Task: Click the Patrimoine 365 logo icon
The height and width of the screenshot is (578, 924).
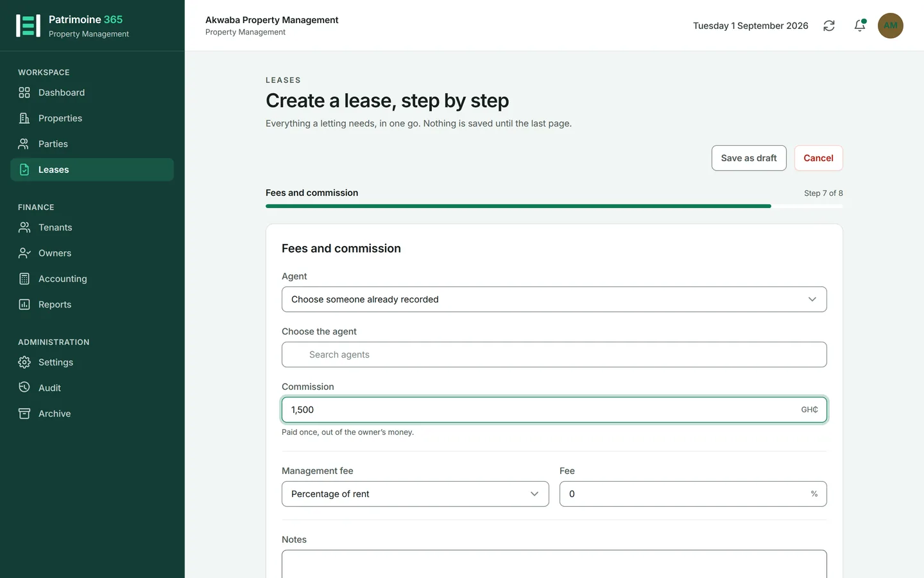Action: click(x=28, y=26)
